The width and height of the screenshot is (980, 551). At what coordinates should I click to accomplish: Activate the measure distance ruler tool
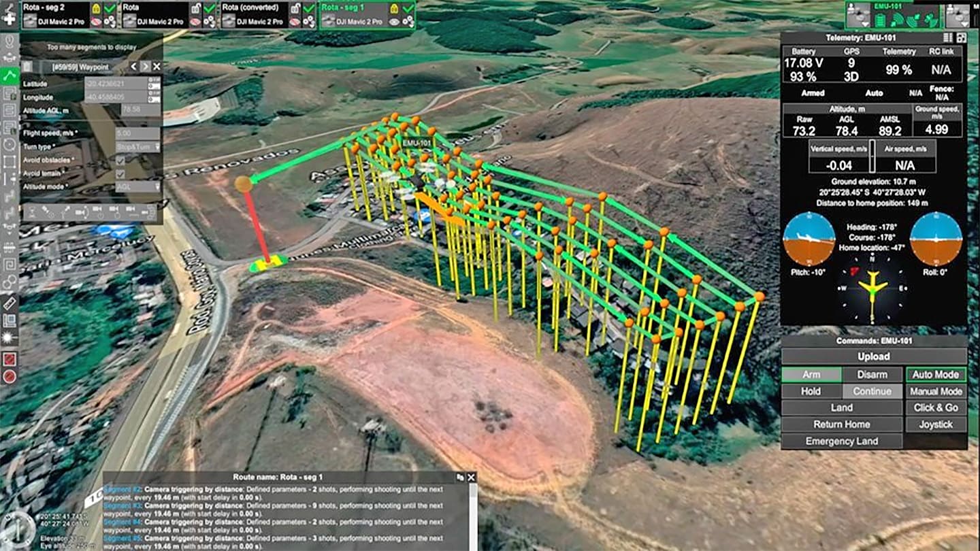point(10,302)
